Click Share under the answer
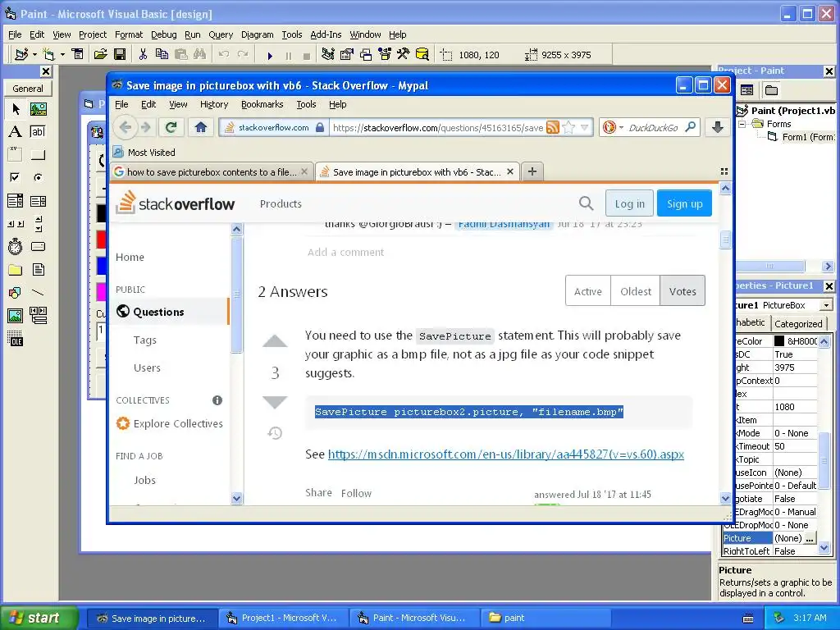This screenshot has height=630, width=840. click(x=319, y=493)
